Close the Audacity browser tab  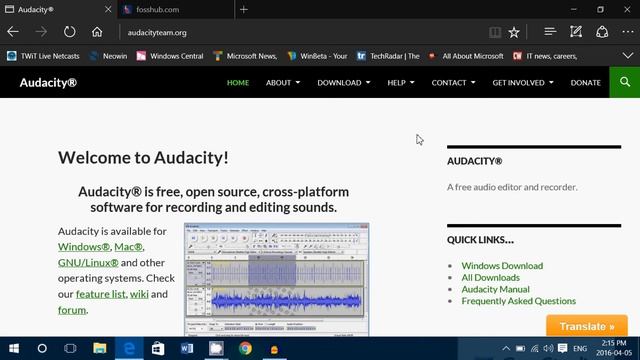point(108,9)
